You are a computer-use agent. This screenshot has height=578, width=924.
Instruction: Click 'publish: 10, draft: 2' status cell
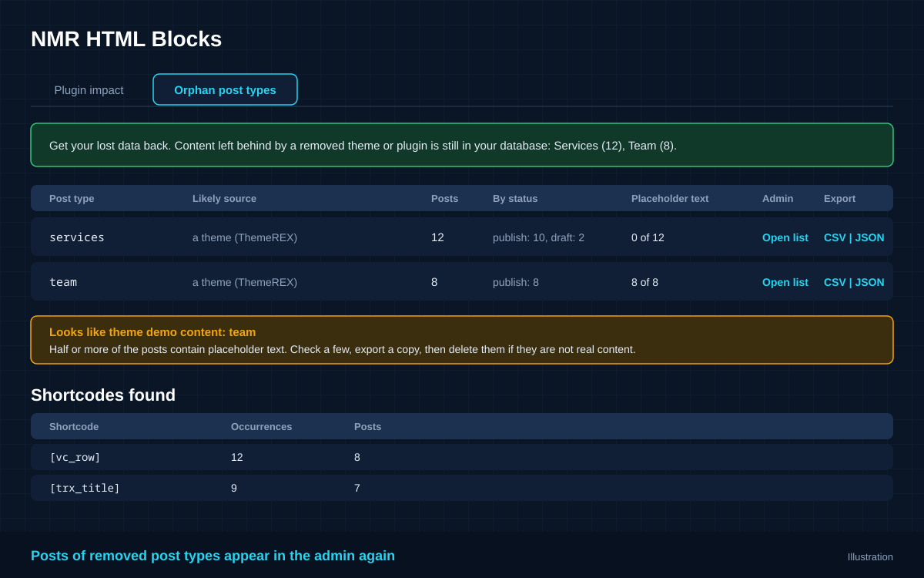tap(538, 237)
